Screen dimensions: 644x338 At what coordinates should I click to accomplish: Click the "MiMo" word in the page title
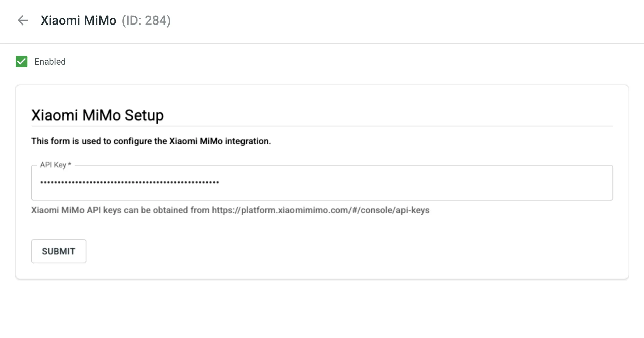[100, 20]
